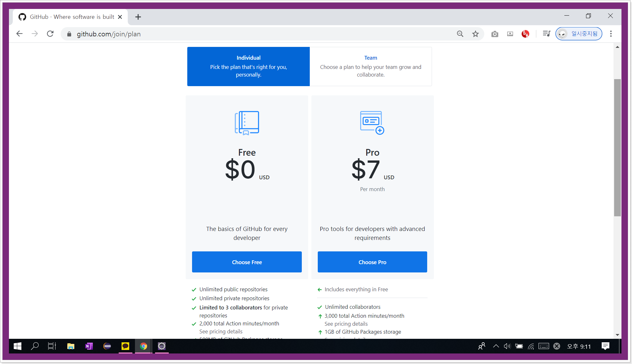Viewport: 632px width, 364px height.
Task: Click the browser reload icon
Action: [50, 34]
